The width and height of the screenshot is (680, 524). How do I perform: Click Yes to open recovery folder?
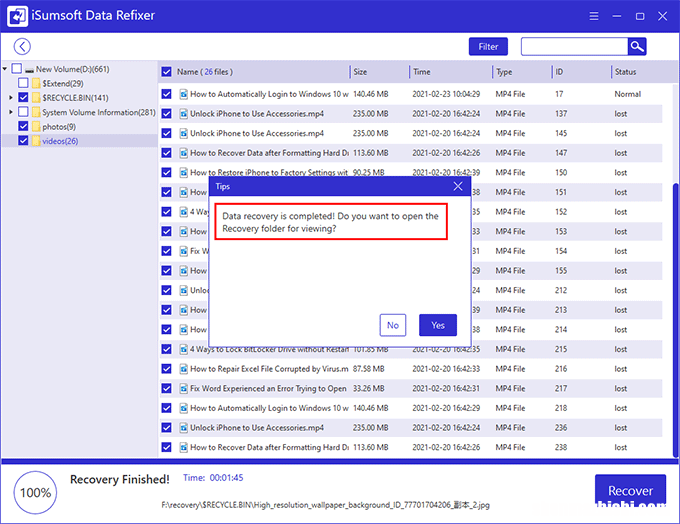click(438, 325)
